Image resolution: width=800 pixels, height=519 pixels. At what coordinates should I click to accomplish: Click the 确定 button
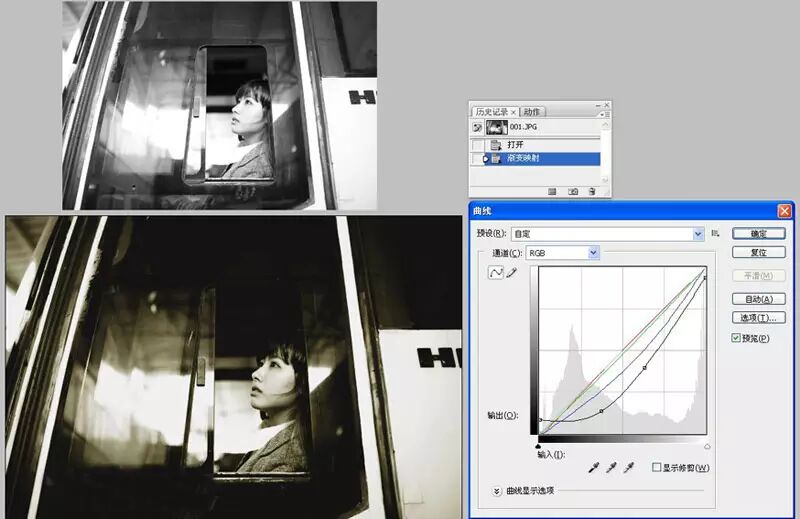[x=759, y=234]
